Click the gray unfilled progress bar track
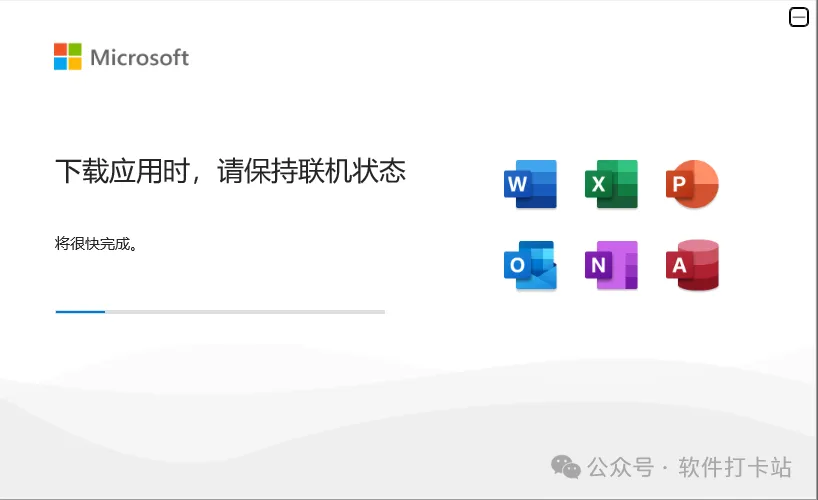This screenshot has width=818, height=500. pos(245,312)
